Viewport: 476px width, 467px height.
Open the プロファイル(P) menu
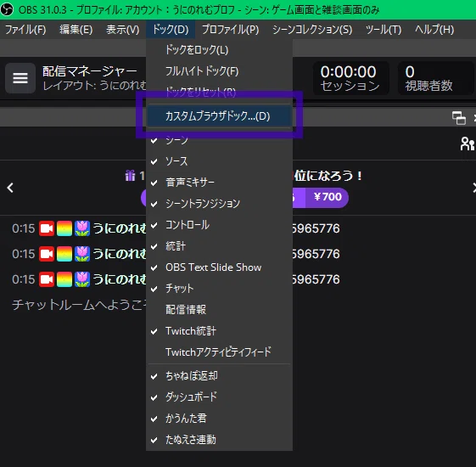coord(231,30)
